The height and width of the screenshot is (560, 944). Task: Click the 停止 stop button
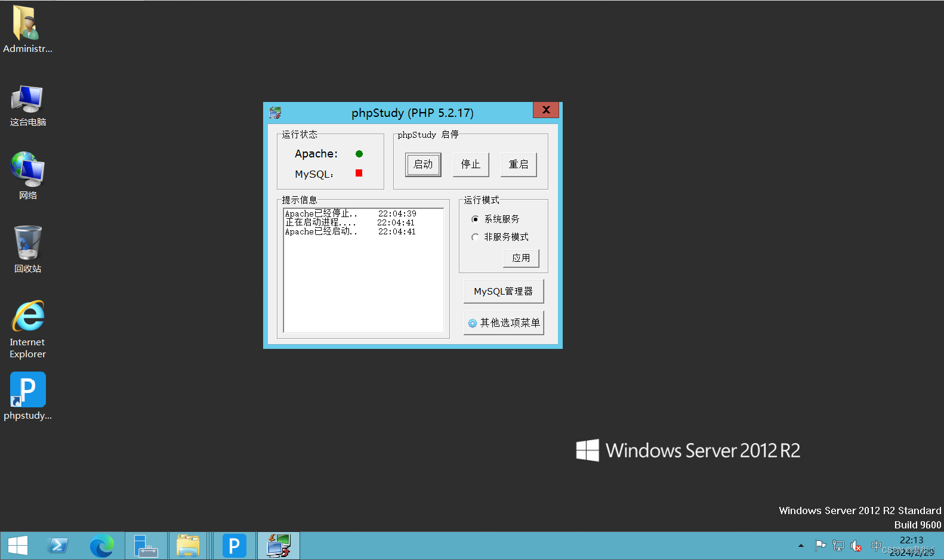(x=471, y=165)
